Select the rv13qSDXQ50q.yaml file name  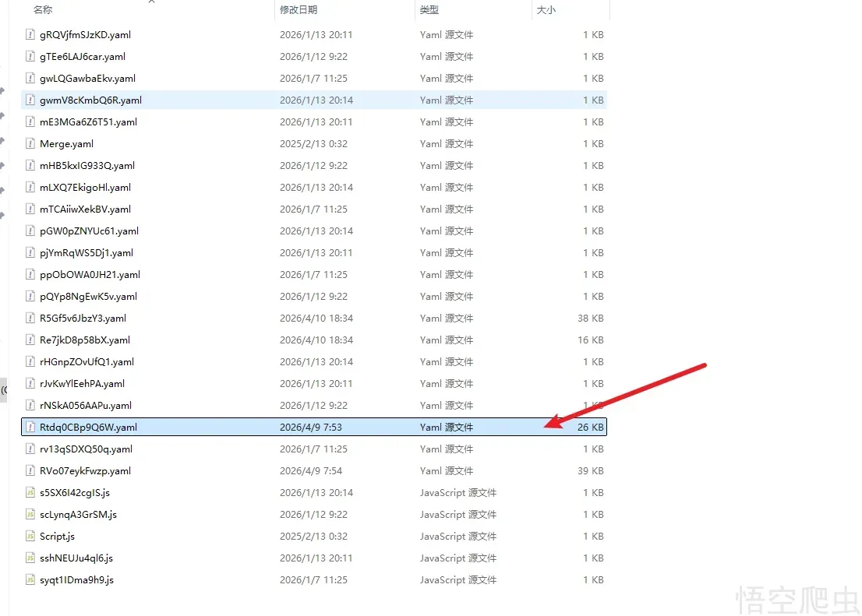(86, 449)
